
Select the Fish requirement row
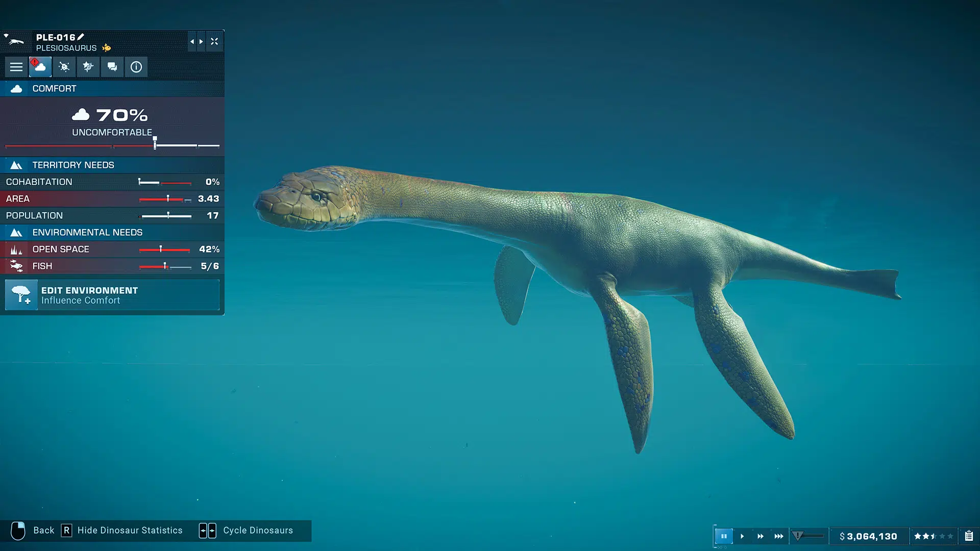click(112, 266)
